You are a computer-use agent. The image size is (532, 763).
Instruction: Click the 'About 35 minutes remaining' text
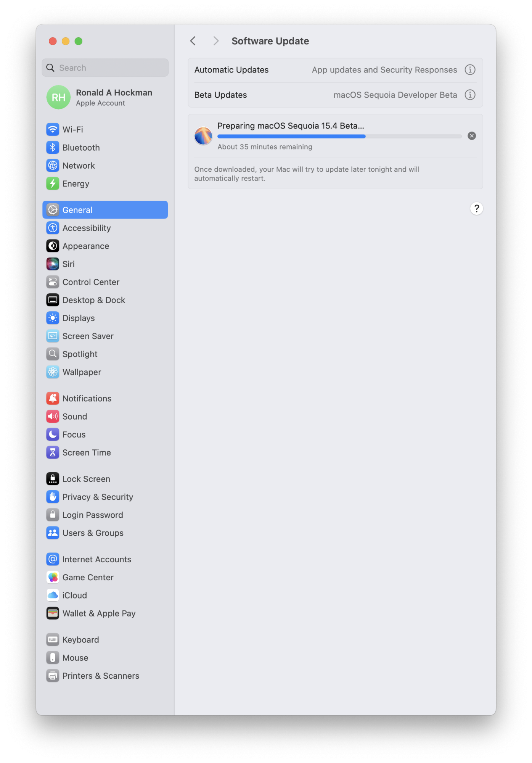coord(265,147)
